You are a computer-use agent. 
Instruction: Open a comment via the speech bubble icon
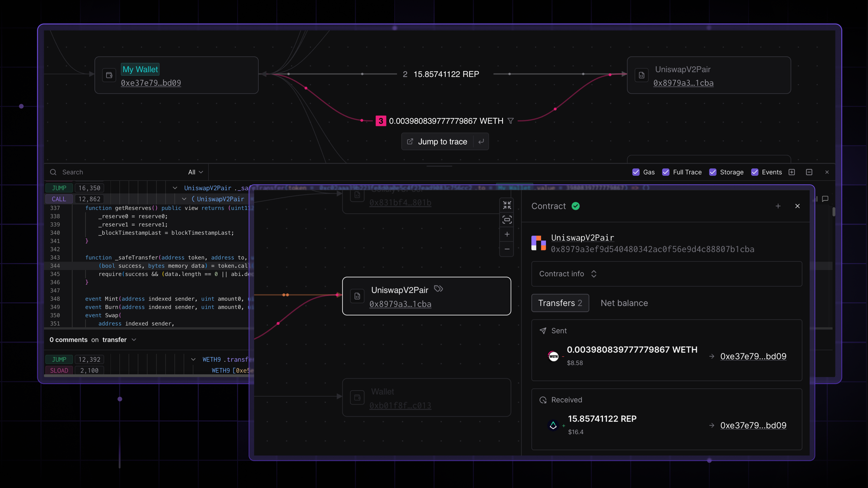click(825, 199)
